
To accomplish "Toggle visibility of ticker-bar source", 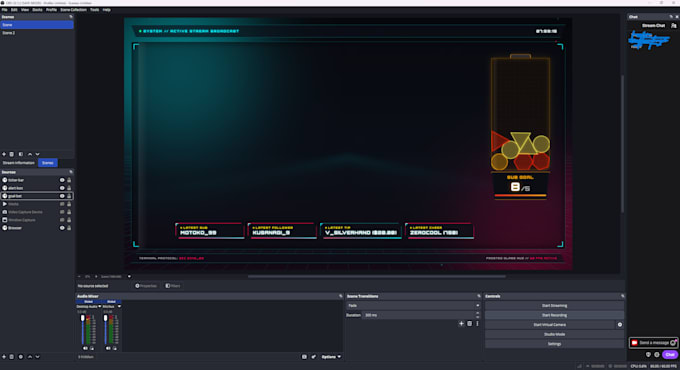I will [x=62, y=180].
